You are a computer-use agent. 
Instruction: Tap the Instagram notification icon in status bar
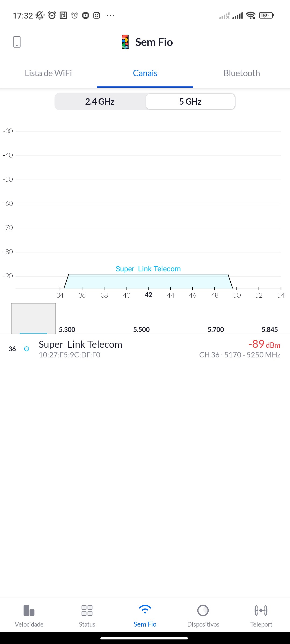pyautogui.click(x=97, y=16)
